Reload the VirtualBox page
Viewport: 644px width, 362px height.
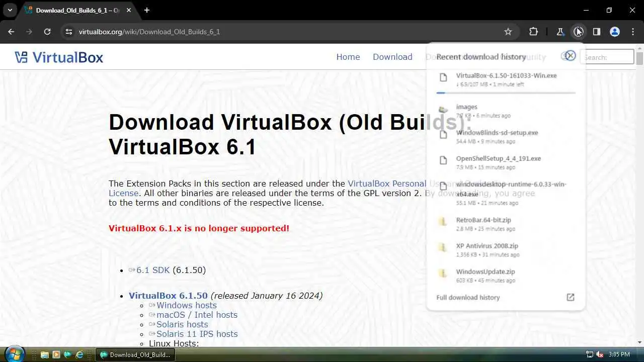coord(47,32)
